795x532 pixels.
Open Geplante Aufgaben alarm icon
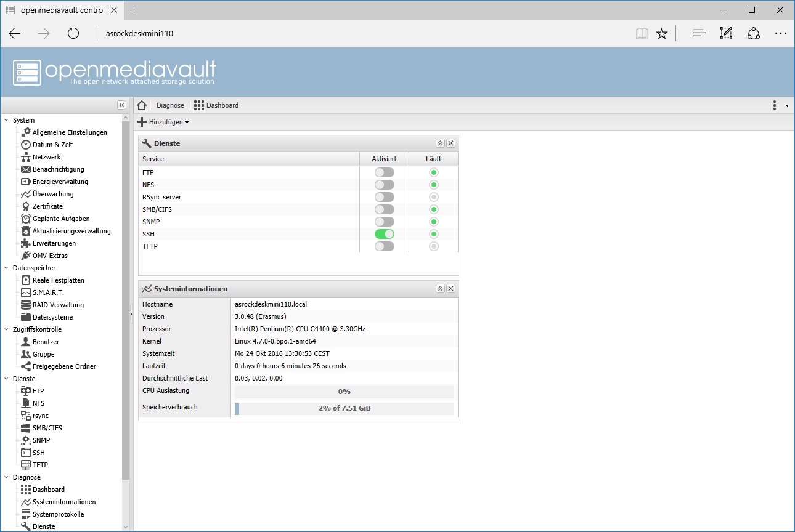point(26,219)
